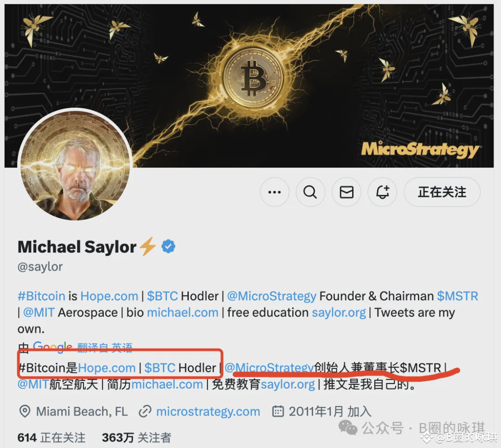The height and width of the screenshot is (448, 501).
Task: Click the #Bitcoin hashtag in the bio
Action: [42, 296]
